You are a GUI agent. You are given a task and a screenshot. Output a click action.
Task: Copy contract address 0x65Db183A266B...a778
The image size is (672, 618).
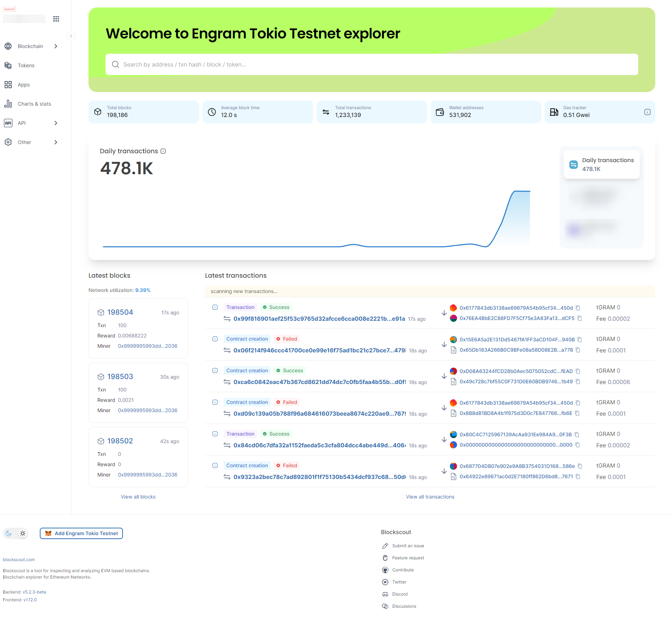[x=578, y=350]
